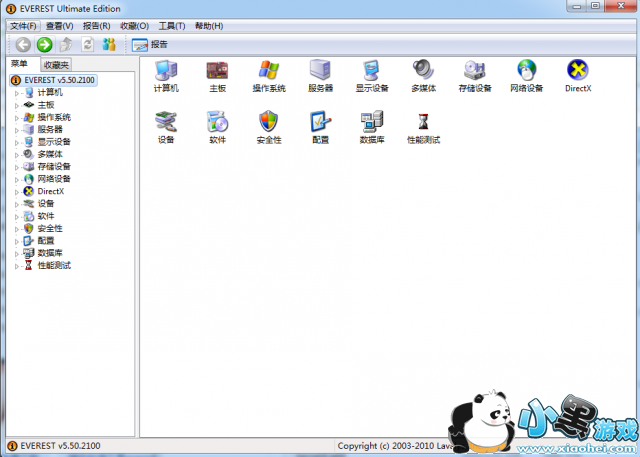Select 数据库 in the tree
Screen dimensions: 640x457
(x=50, y=253)
